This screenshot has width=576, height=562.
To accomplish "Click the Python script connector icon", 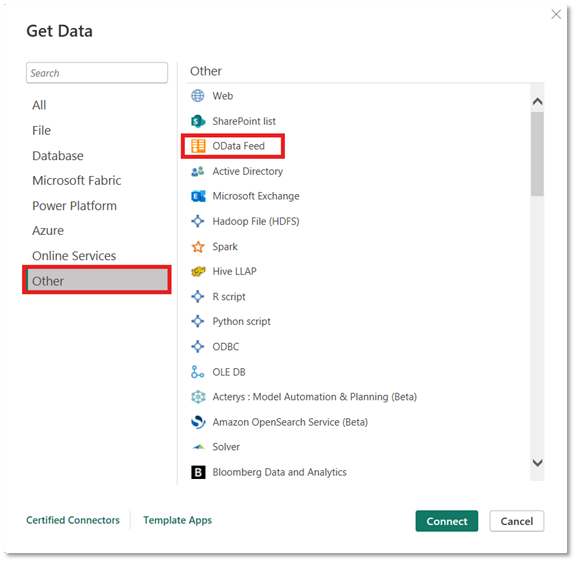I will (198, 321).
